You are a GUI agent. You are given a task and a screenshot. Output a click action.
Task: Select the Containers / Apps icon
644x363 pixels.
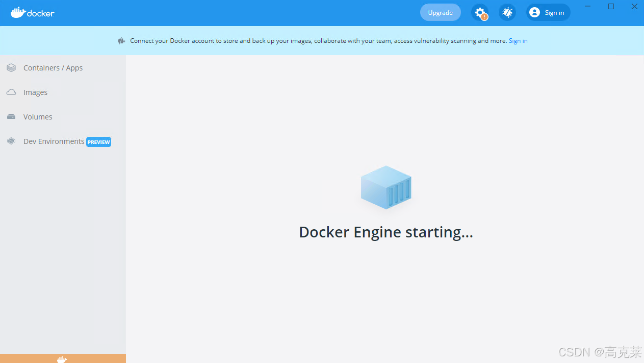point(11,67)
